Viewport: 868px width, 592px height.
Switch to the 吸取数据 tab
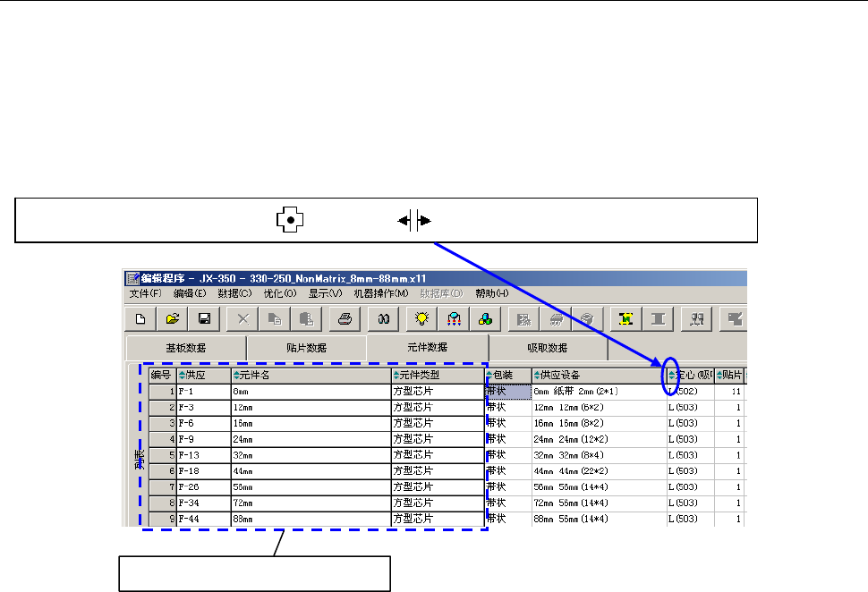pyautogui.click(x=548, y=348)
